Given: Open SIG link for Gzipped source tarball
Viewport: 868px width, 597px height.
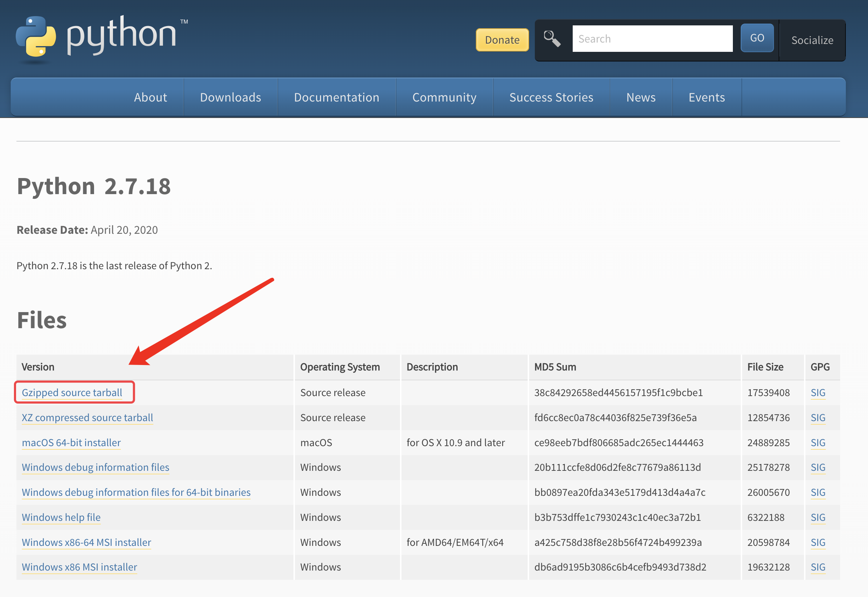Looking at the screenshot, I should point(818,393).
